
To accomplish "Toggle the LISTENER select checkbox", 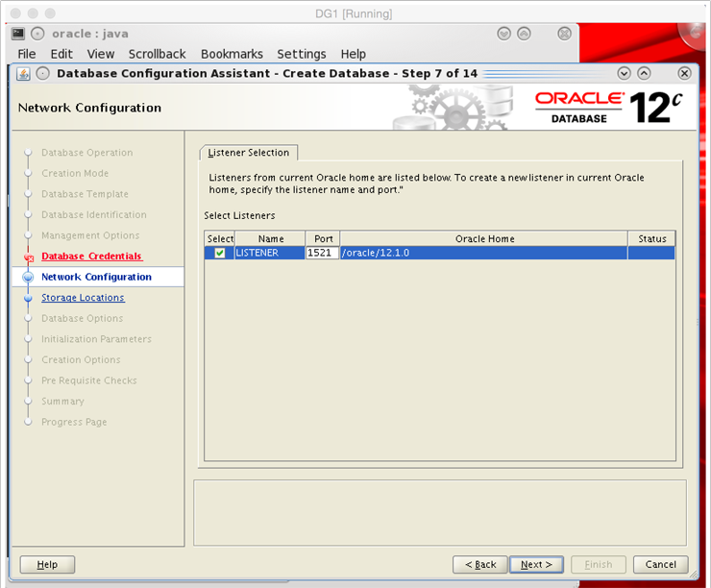I will [x=220, y=253].
